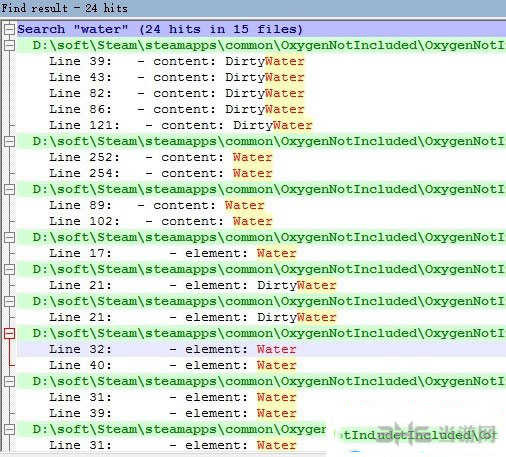Viewport: 506px width, 457px height.
Task: Collapse the Search "water" results root
Action: [9, 29]
